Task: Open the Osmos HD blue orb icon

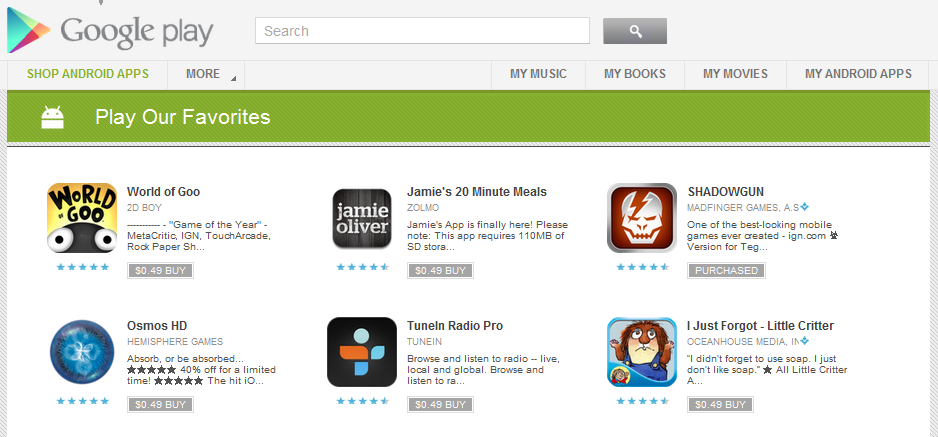Action: (x=82, y=352)
